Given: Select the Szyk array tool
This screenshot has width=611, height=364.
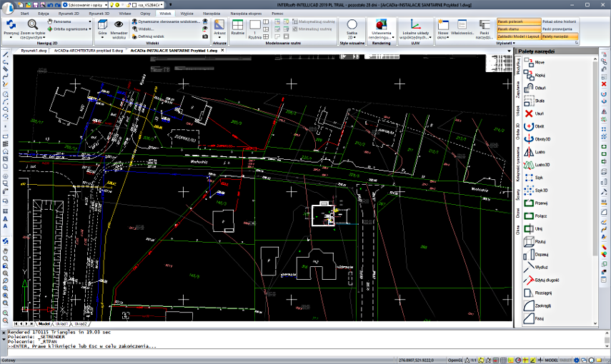Looking at the screenshot, I should [533, 178].
